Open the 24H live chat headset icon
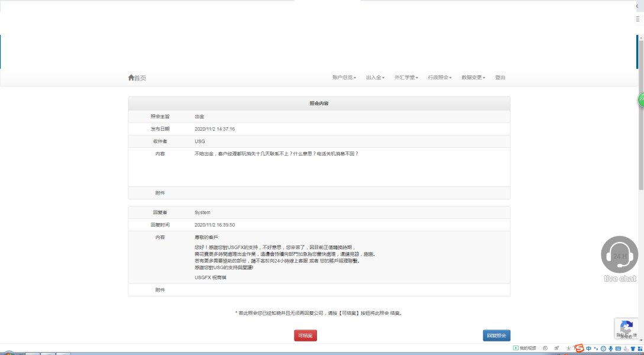The image size is (644, 355). pyautogui.click(x=619, y=255)
